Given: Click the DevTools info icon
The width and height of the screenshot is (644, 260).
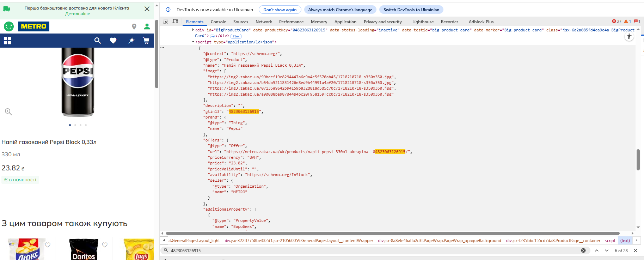Looking at the screenshot, I should [168, 10].
